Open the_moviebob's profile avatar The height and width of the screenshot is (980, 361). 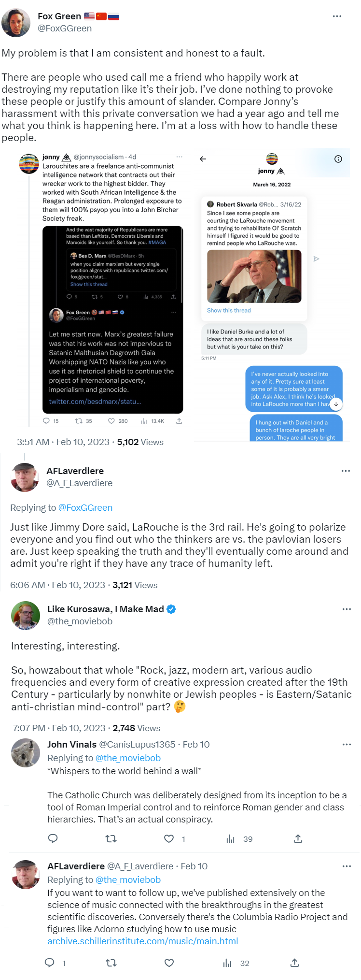[x=25, y=615]
